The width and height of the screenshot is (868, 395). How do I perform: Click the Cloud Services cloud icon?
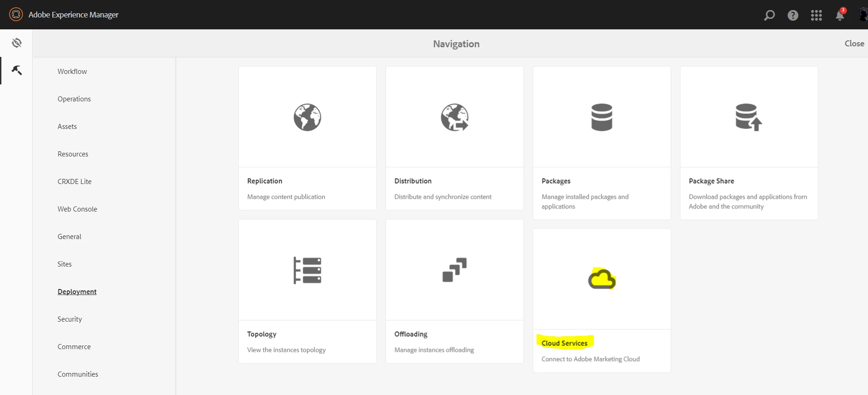click(602, 278)
